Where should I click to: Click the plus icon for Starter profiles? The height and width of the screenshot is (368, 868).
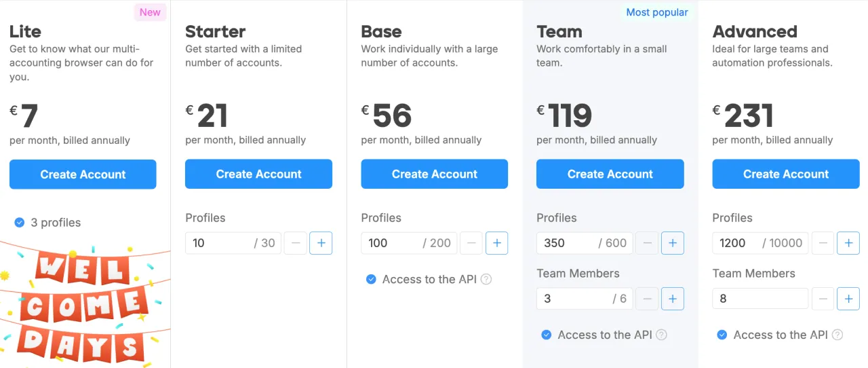[321, 243]
